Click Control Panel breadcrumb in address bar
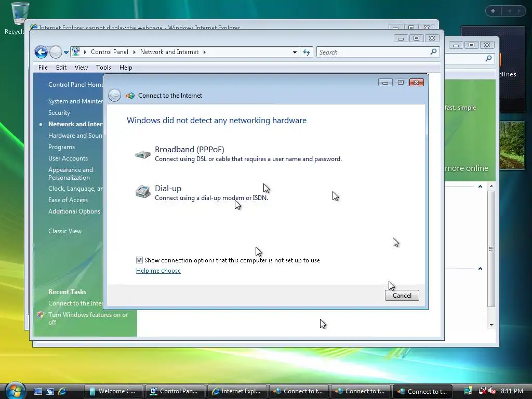This screenshot has height=399, width=532. (x=109, y=52)
